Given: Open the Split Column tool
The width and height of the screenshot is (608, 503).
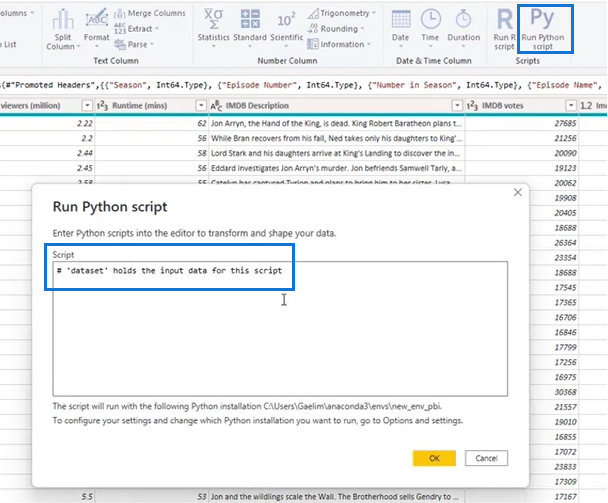Looking at the screenshot, I should coord(62,30).
